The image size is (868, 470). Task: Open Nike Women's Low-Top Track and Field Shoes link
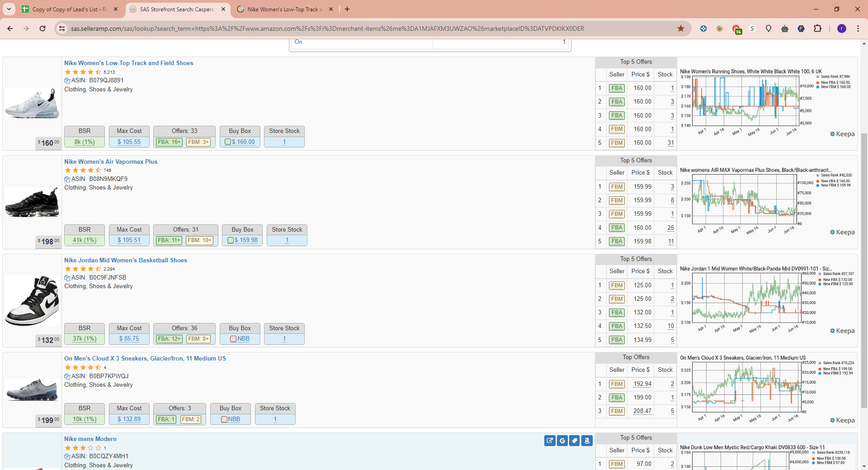[x=128, y=63]
